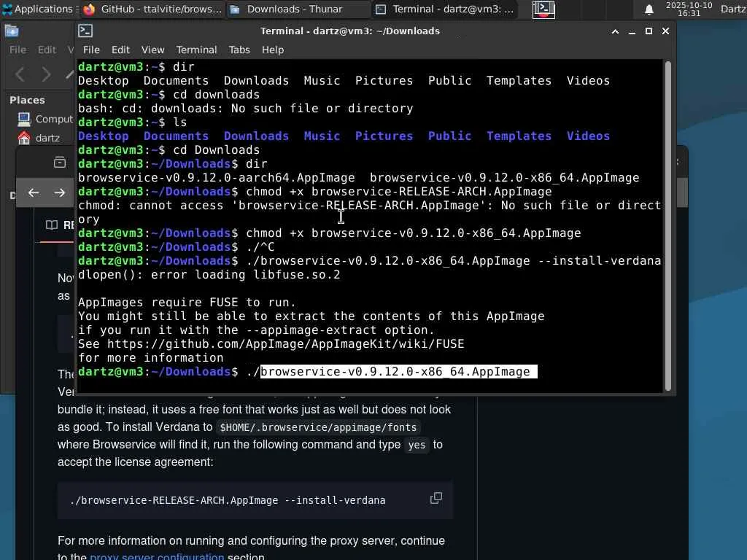The width and height of the screenshot is (747, 560).
Task: Click Firefox sidebar icon behind terminal
Action: 60,163
